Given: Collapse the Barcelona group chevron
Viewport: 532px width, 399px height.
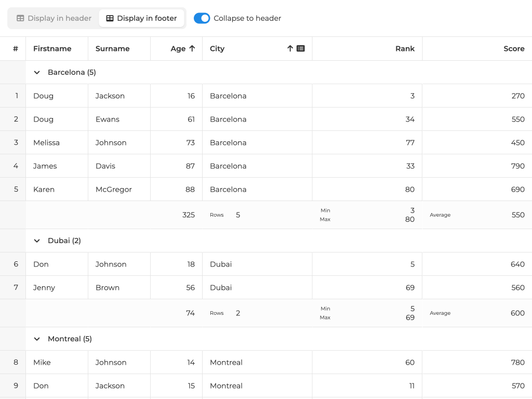Looking at the screenshot, I should (x=37, y=72).
